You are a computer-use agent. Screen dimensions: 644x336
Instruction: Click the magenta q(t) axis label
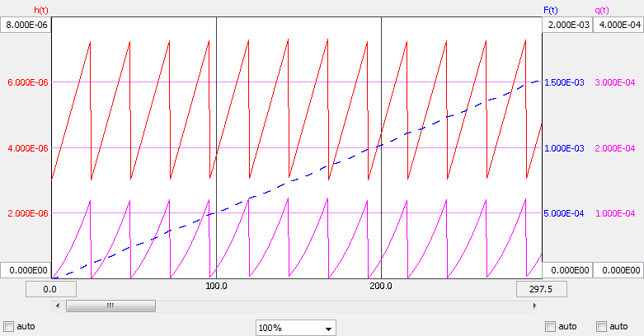(604, 9)
